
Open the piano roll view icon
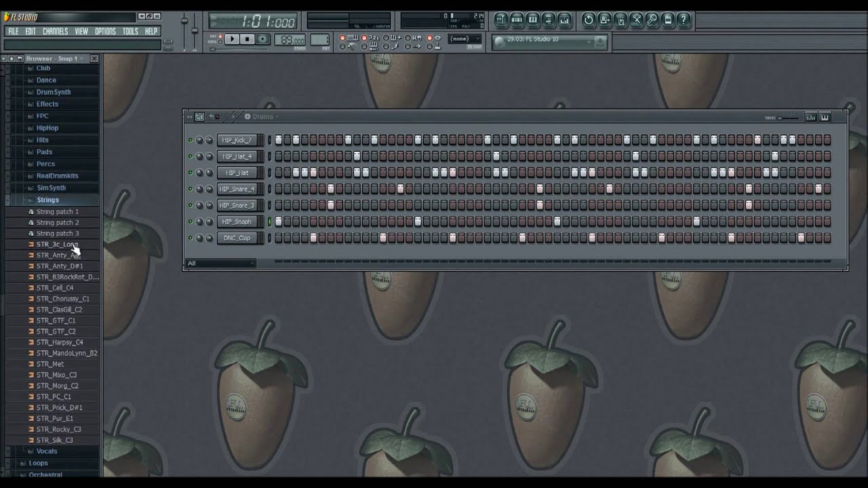coord(533,20)
